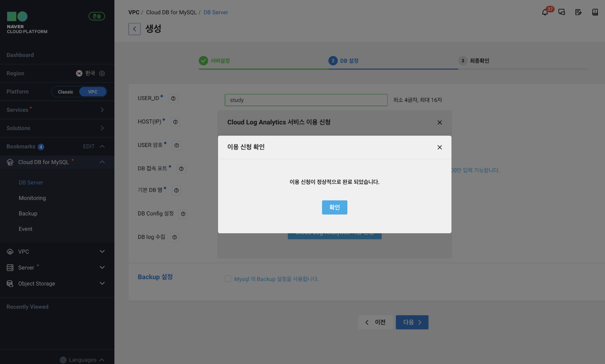Screen dimensions: 605x364
Task: Click the memo edit icon in header
Action: (578, 12)
